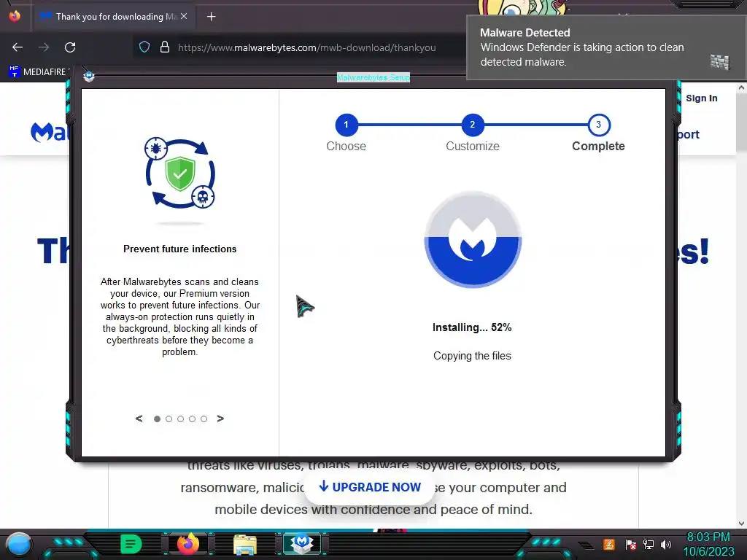
Task: Click the Malwarebytes install progress logo
Action: (x=473, y=239)
